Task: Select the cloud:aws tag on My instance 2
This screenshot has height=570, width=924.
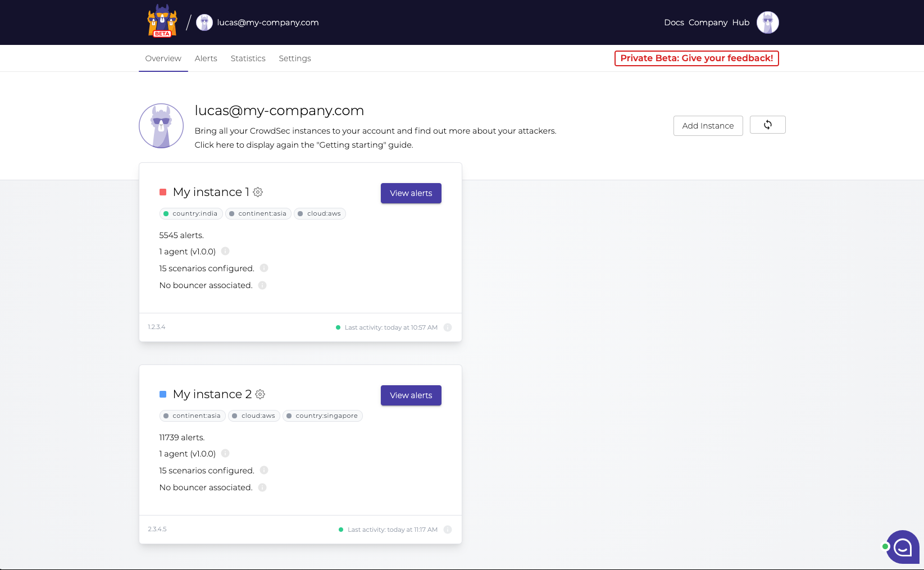Action: click(254, 416)
